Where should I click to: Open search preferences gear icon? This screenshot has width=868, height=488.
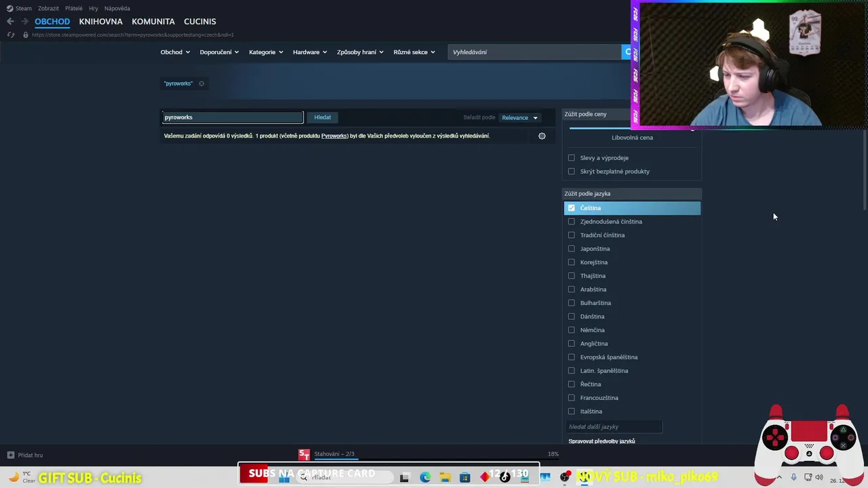pos(542,136)
